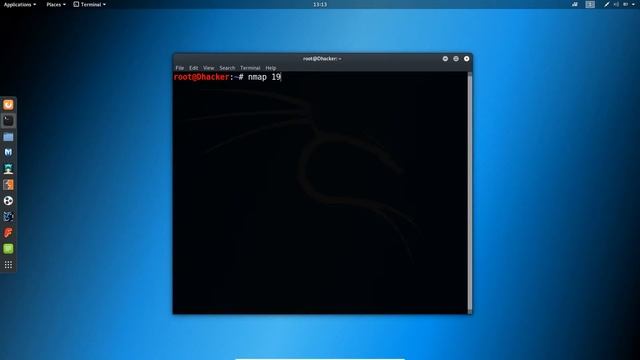This screenshot has height=360, width=640.
Task: Open the volume indicator in tray
Action: 616,4
